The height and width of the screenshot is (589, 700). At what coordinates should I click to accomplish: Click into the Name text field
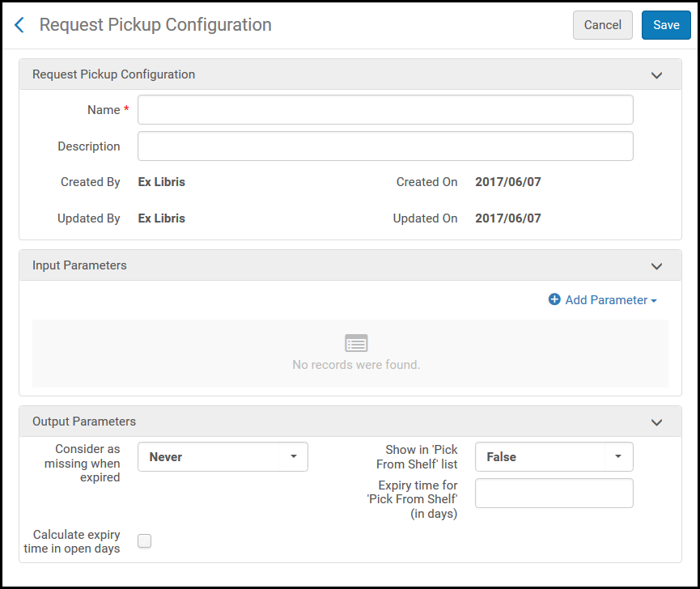click(385, 110)
